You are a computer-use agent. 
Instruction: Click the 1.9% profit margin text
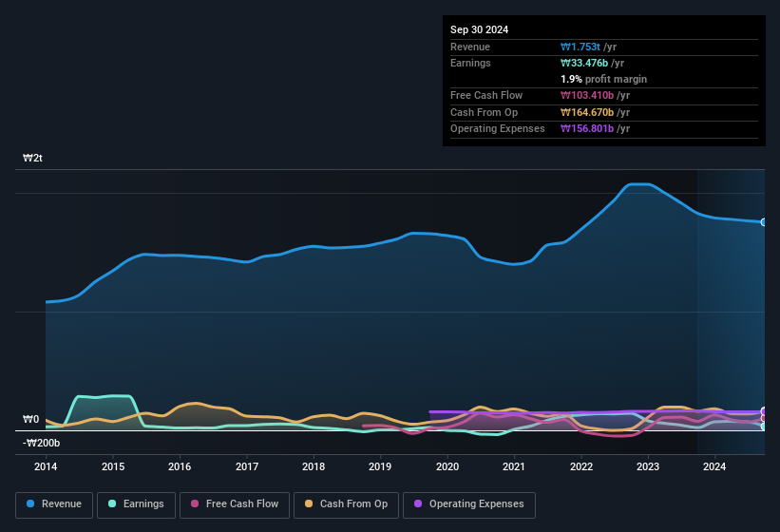click(x=603, y=79)
